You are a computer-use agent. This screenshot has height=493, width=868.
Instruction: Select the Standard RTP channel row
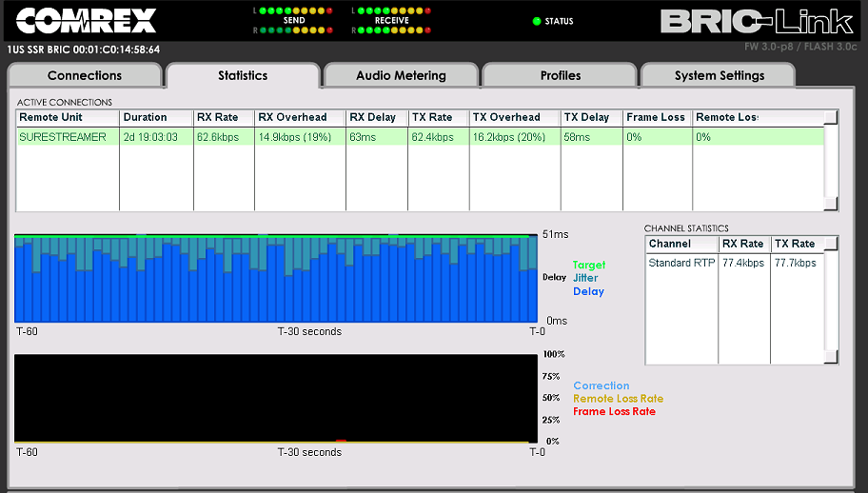(x=681, y=262)
